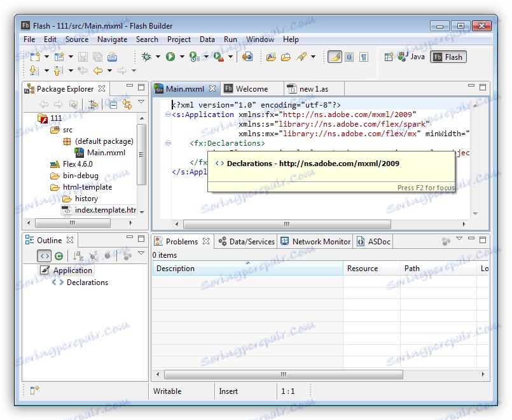Select index.template.html in Package Explorer
Viewport: 512px width, 420px height.
(104, 210)
